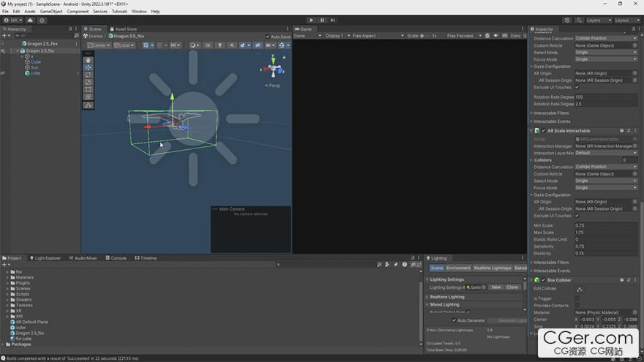Select Sun object in Hierarchy
This screenshot has height=362, width=644.
(x=34, y=67)
